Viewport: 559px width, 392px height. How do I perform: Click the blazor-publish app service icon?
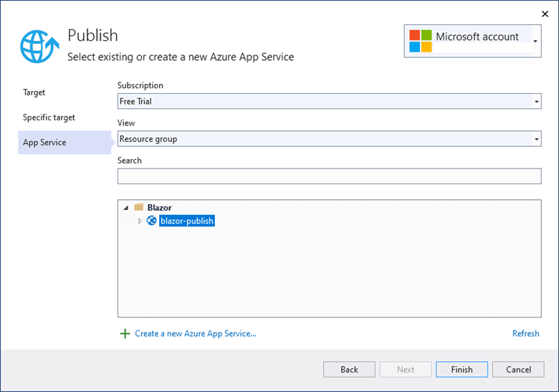coord(151,221)
